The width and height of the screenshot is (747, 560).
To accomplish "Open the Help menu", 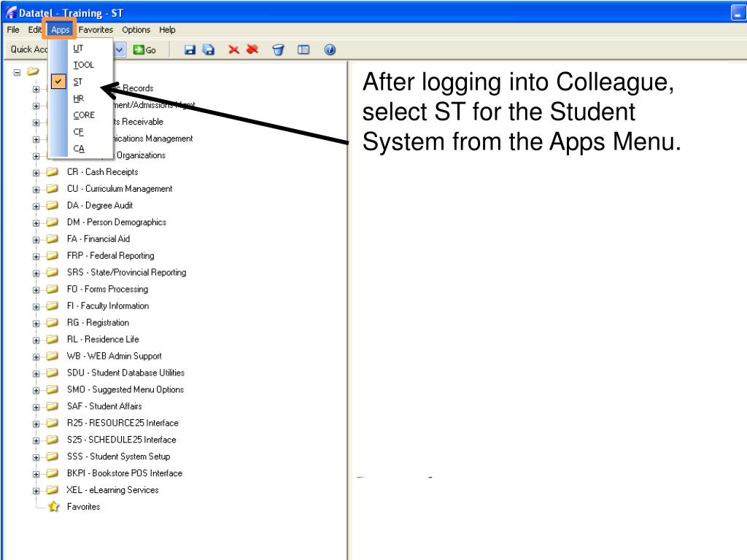I will tap(167, 29).
